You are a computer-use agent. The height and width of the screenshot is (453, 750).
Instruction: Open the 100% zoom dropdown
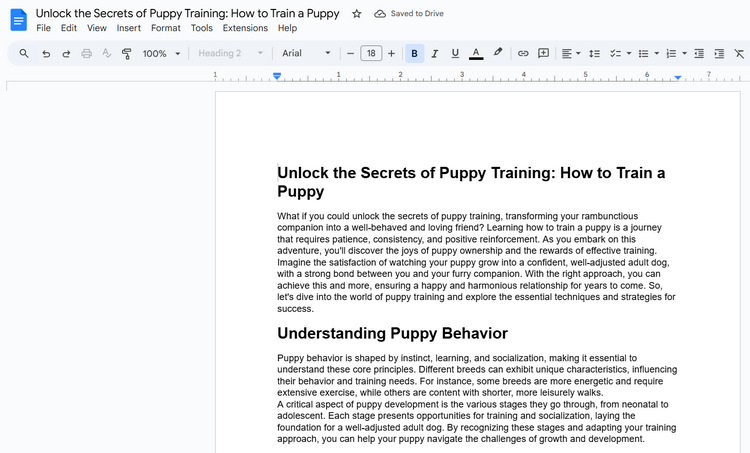(161, 53)
